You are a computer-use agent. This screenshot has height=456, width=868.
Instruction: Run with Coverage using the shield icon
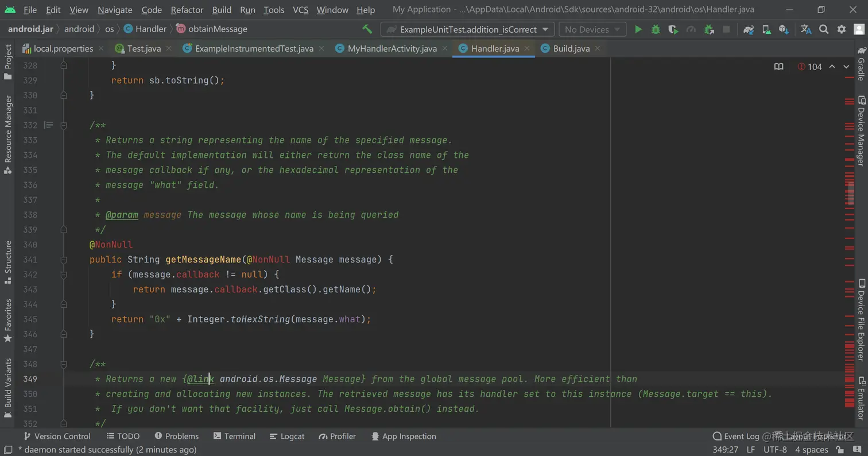(673, 29)
